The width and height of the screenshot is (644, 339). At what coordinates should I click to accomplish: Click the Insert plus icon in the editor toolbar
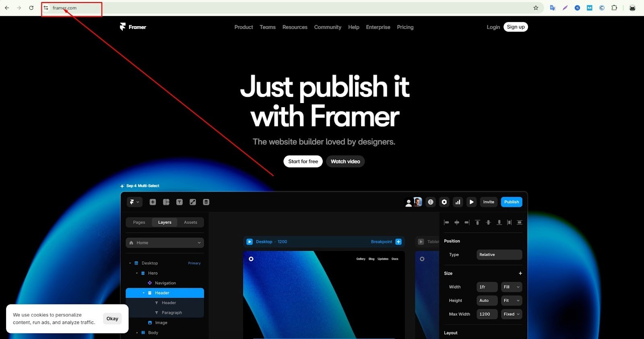tap(153, 202)
